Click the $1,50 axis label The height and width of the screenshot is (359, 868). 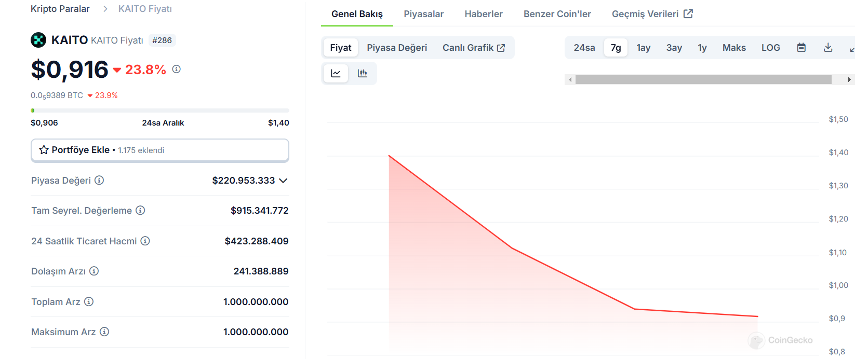tap(838, 119)
